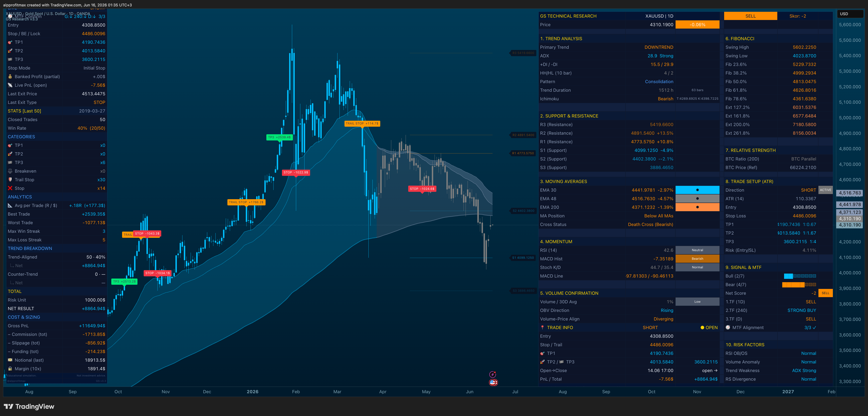Select the STOP -1024.6$ chart label
Screen dimensions: 868x416
pyautogui.click(x=422, y=189)
